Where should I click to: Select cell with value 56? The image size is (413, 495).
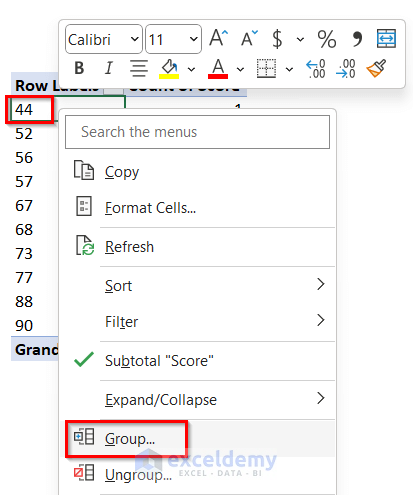(34, 158)
